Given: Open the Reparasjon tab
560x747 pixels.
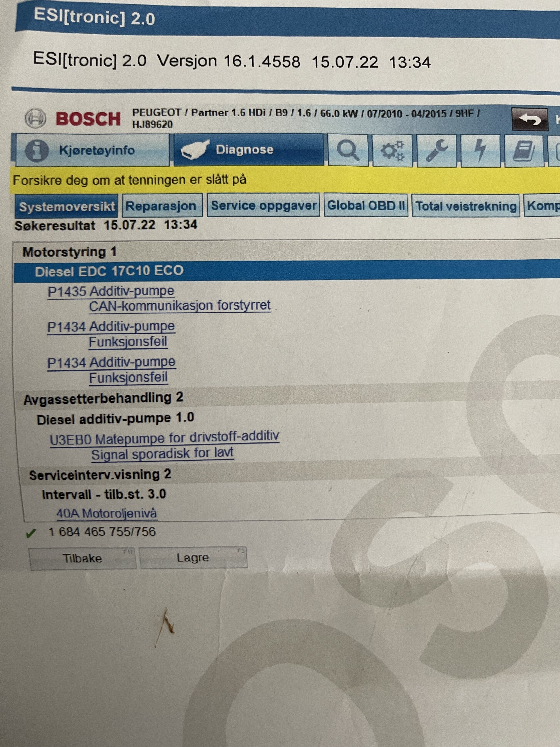Looking at the screenshot, I should [x=162, y=206].
